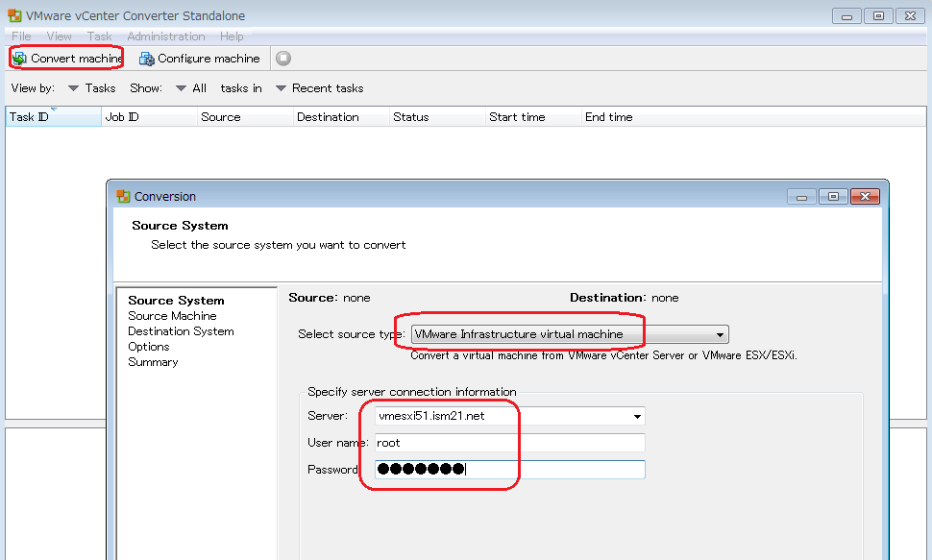Click in the User name field

508,443
